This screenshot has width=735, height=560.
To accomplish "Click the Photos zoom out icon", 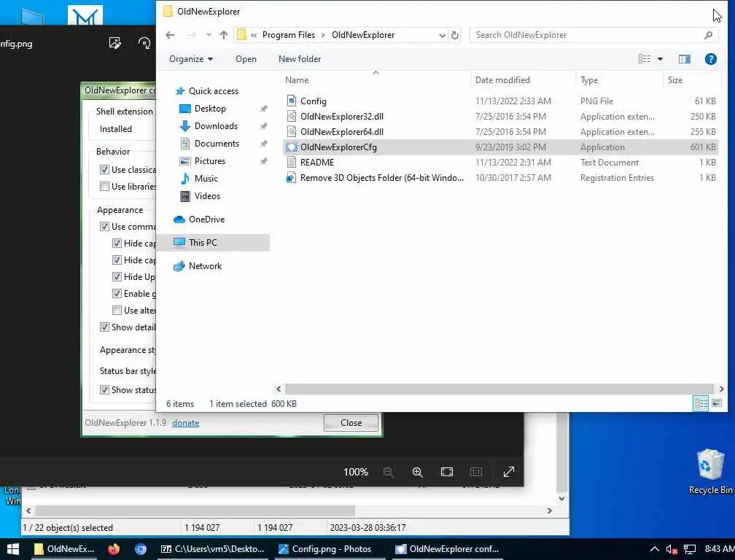I will [x=388, y=472].
